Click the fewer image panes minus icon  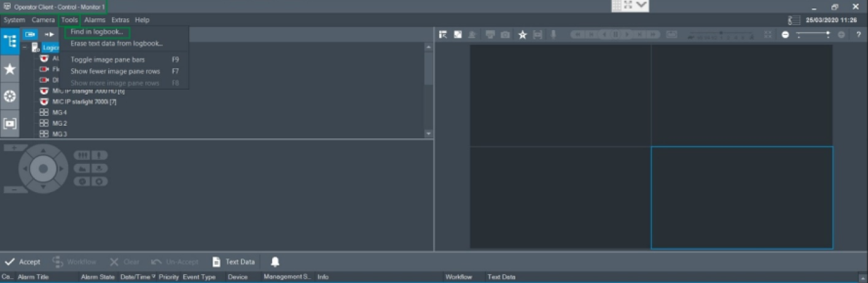785,34
